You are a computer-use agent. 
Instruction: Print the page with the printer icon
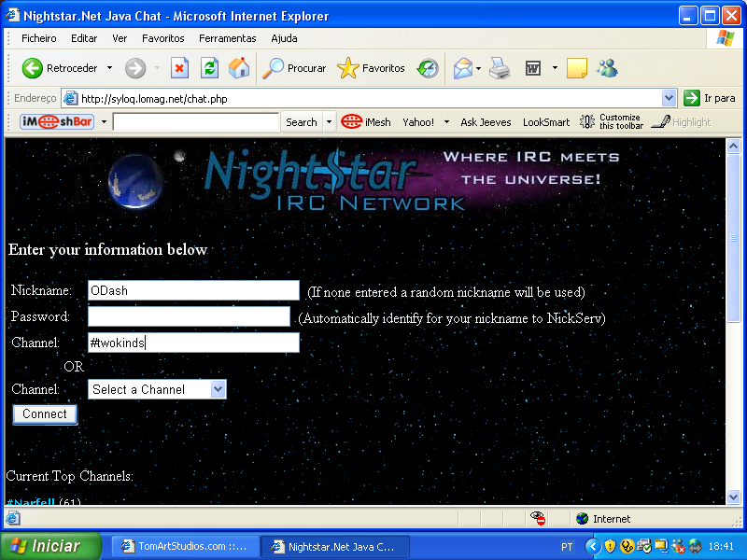click(500, 68)
